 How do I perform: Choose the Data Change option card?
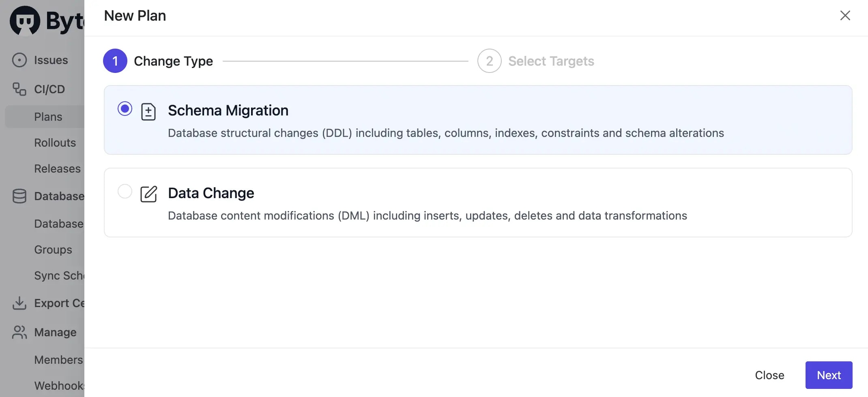[478, 203]
